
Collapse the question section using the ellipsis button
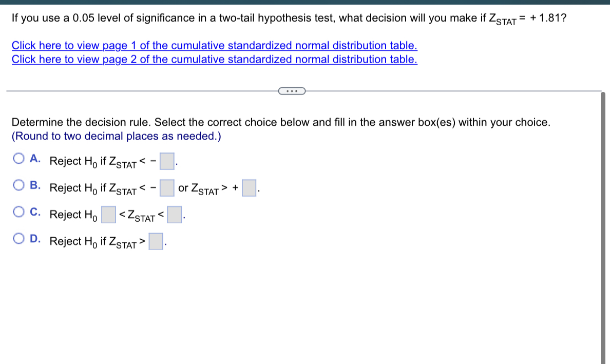point(292,91)
